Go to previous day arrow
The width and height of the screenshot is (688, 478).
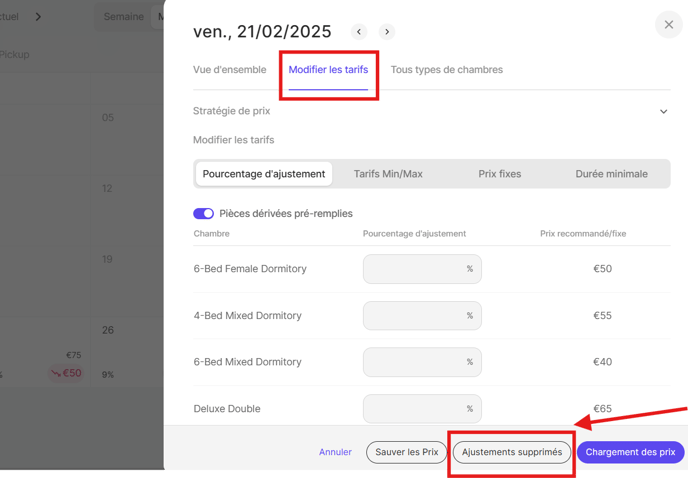point(359,32)
